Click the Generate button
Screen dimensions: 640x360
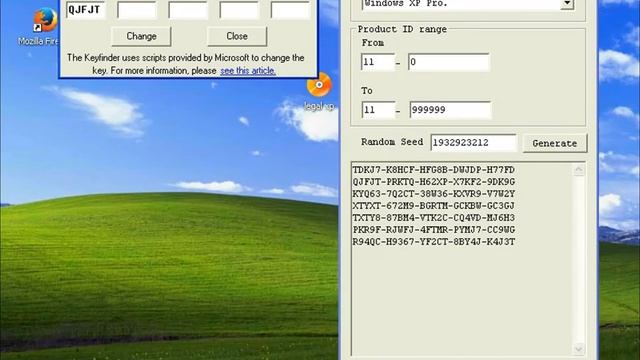[555, 143]
